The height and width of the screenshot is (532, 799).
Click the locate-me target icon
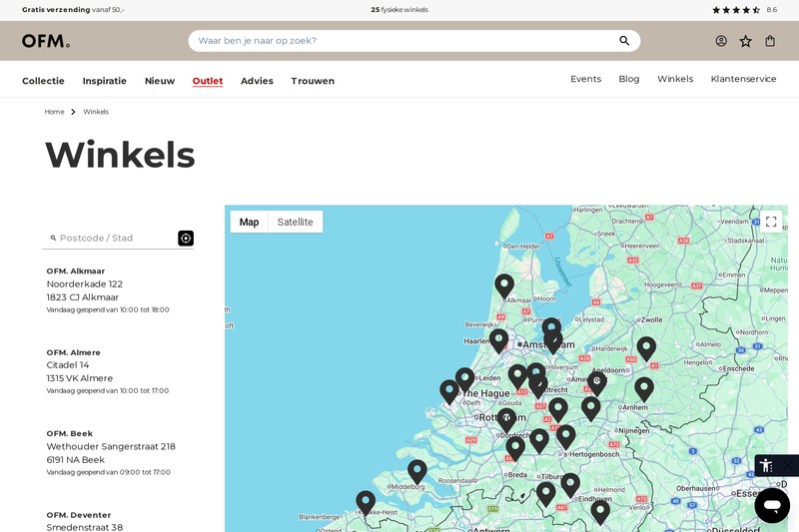[x=186, y=238]
